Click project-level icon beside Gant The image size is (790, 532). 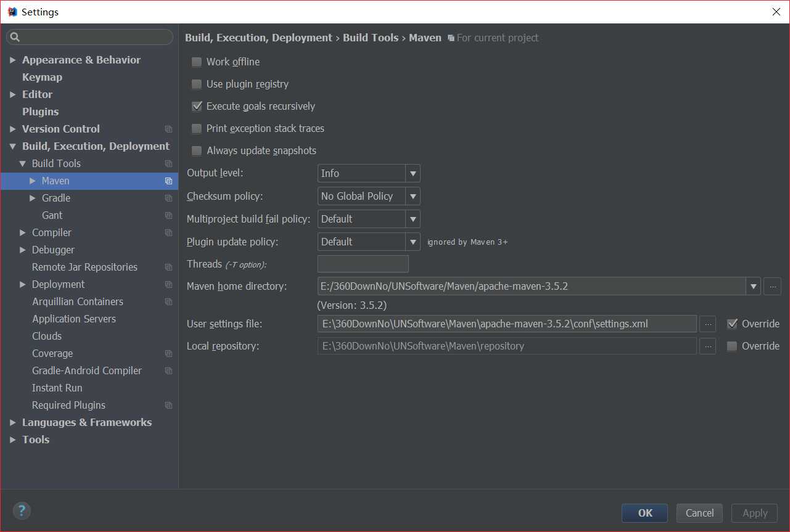(168, 215)
